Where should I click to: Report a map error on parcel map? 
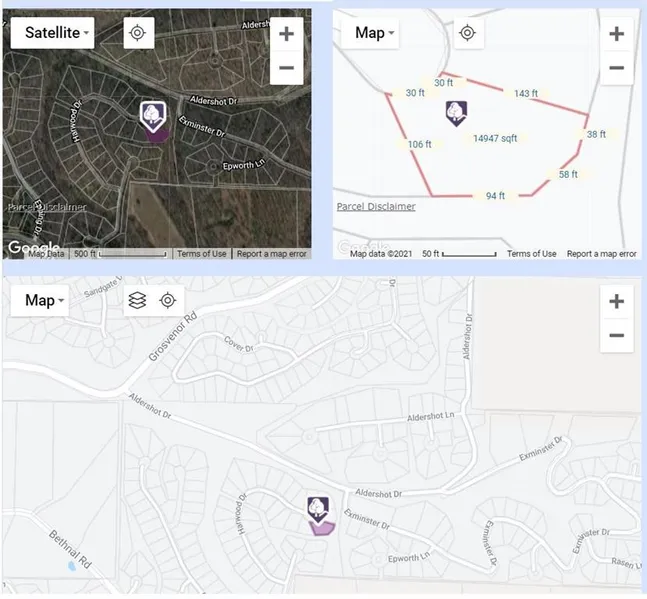pos(601,254)
